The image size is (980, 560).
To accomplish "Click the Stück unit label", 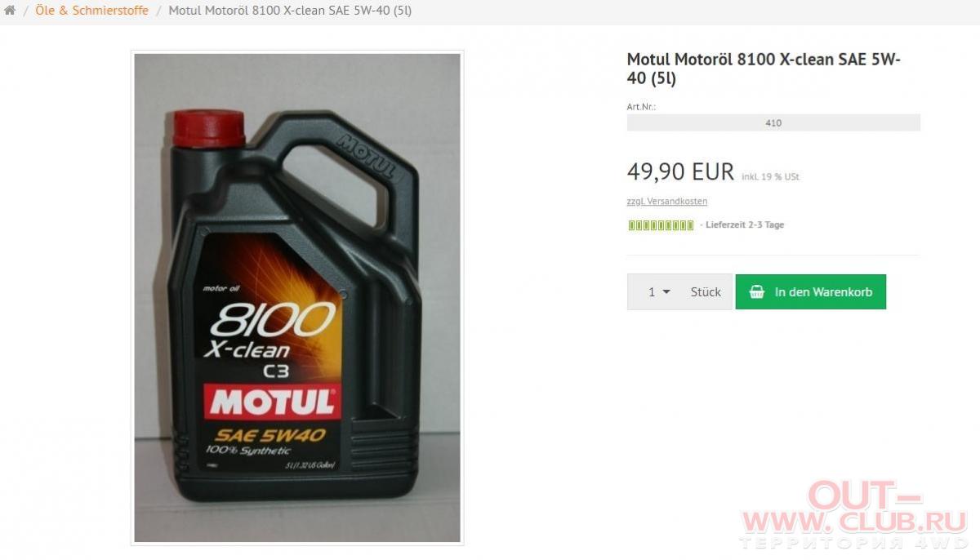I will click(706, 291).
